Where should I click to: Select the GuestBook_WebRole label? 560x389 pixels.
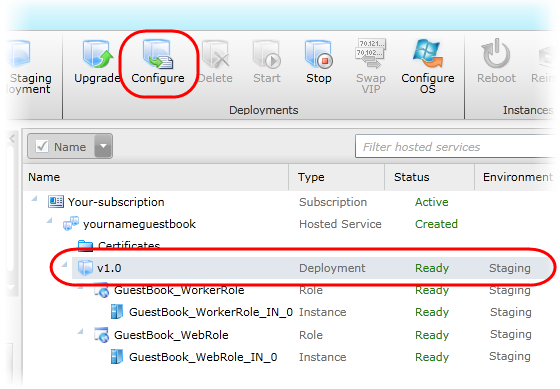tap(171, 335)
